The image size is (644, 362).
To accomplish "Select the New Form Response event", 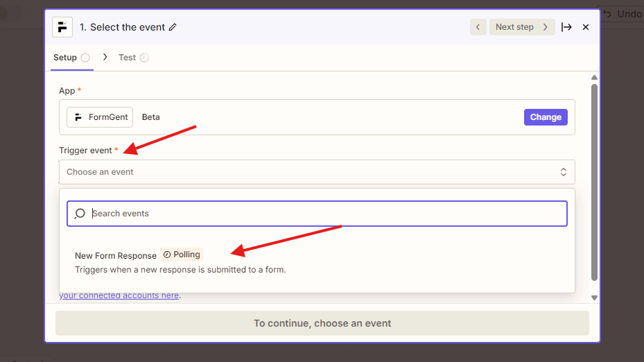I will pyautogui.click(x=317, y=261).
